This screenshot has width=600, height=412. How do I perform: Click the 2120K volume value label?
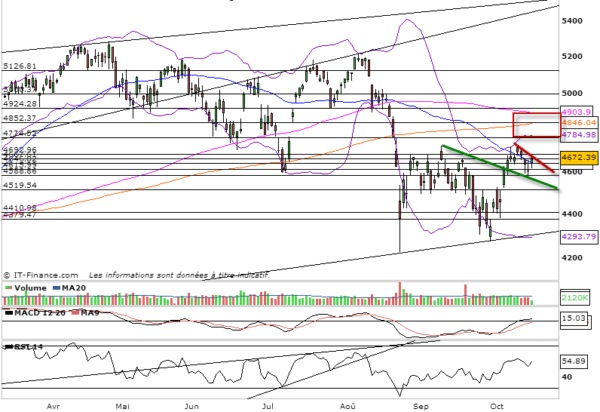click(575, 298)
